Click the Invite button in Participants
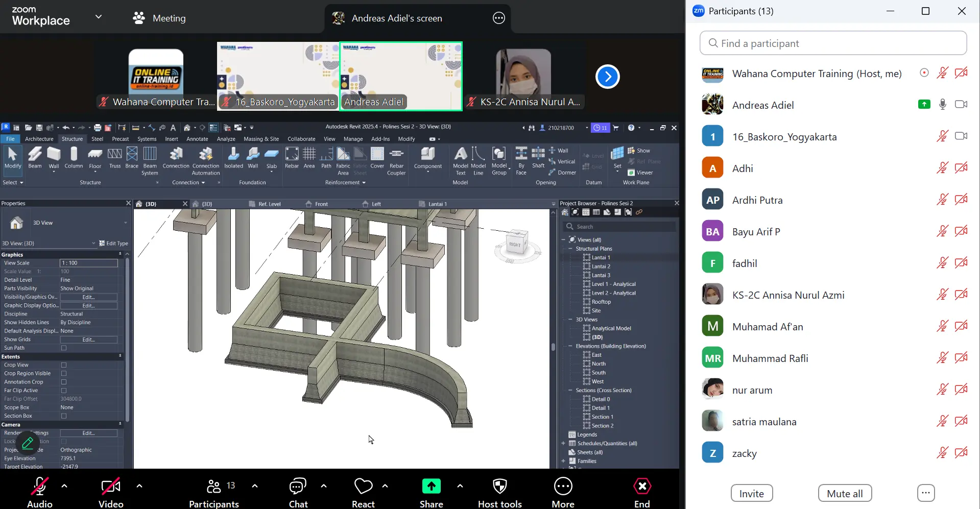980x509 pixels. pyautogui.click(x=752, y=494)
